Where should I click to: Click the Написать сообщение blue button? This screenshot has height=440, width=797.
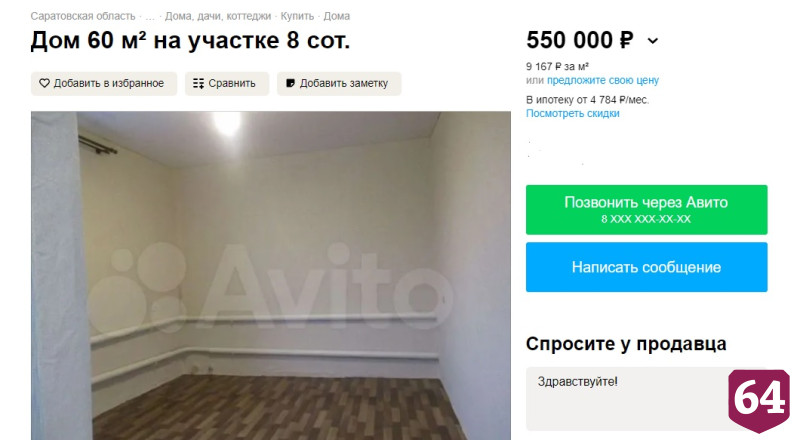click(x=647, y=267)
